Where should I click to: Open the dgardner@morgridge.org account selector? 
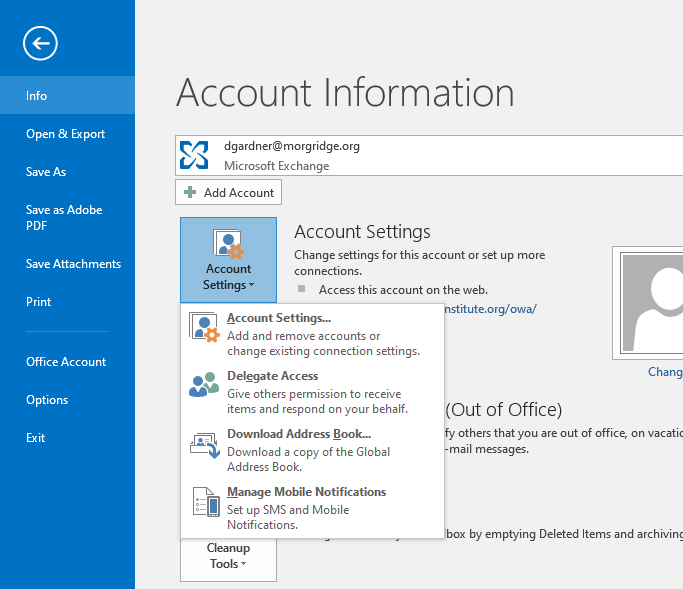click(x=429, y=156)
